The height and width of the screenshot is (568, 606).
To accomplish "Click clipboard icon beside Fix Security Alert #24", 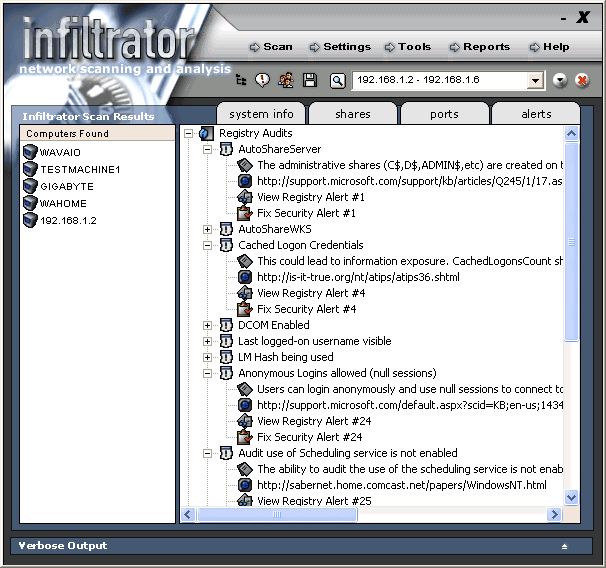I will point(245,437).
